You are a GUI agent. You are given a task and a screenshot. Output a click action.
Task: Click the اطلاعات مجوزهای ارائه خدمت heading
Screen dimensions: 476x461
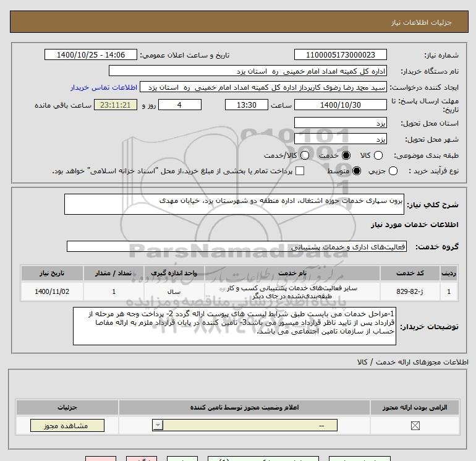click(413, 362)
